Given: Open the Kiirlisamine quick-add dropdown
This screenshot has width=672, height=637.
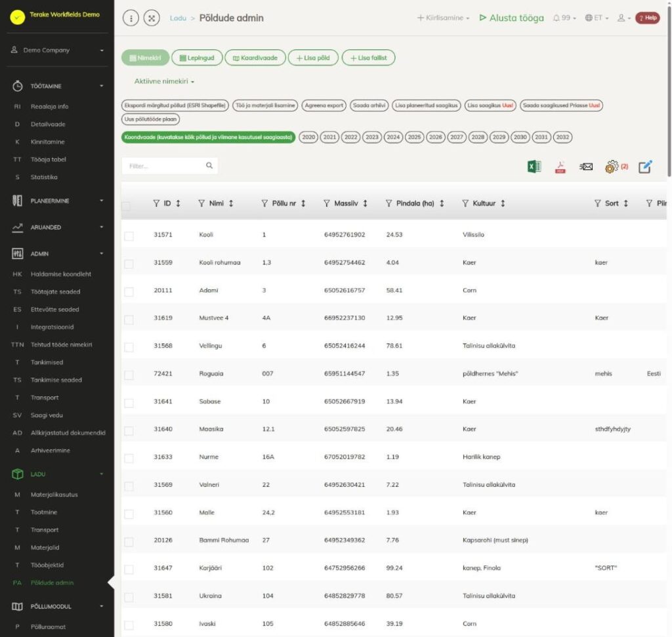Looking at the screenshot, I should (443, 18).
